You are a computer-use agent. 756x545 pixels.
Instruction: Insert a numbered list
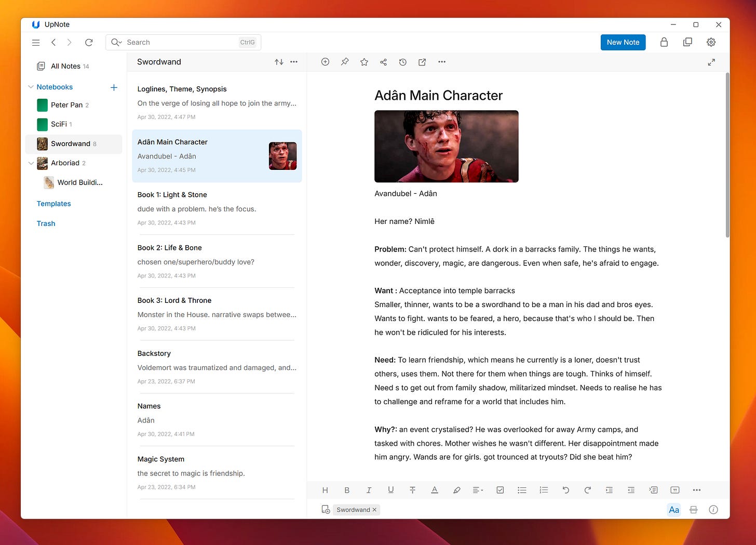[x=544, y=490]
